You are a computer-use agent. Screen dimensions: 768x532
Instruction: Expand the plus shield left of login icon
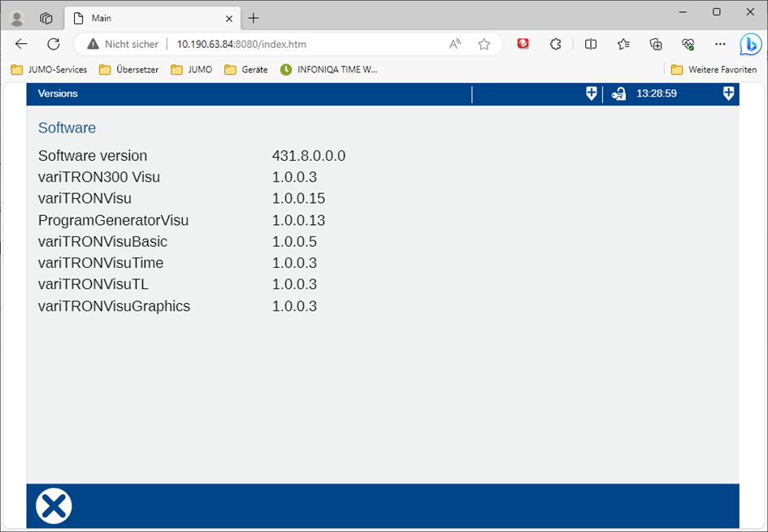(591, 94)
